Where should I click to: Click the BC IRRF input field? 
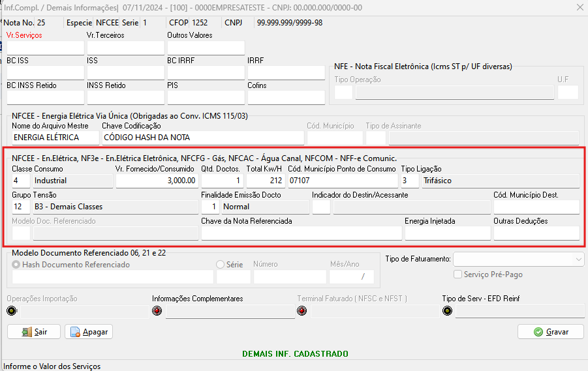[206, 73]
